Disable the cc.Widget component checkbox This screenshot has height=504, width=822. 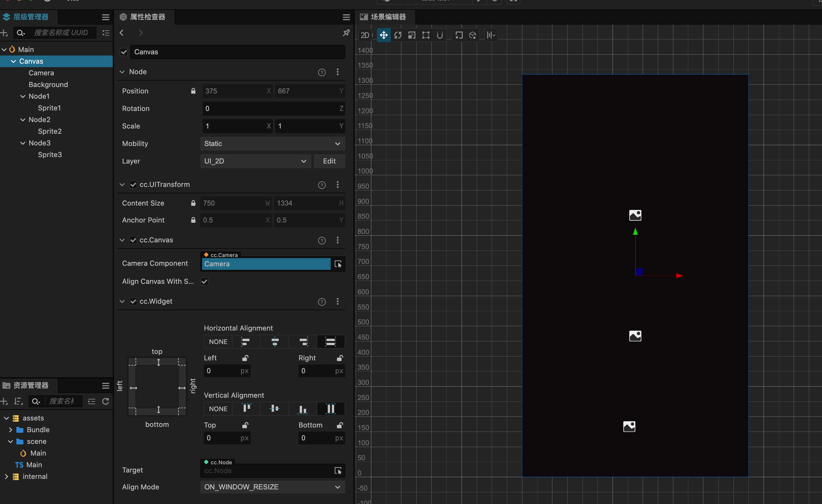pyautogui.click(x=133, y=302)
